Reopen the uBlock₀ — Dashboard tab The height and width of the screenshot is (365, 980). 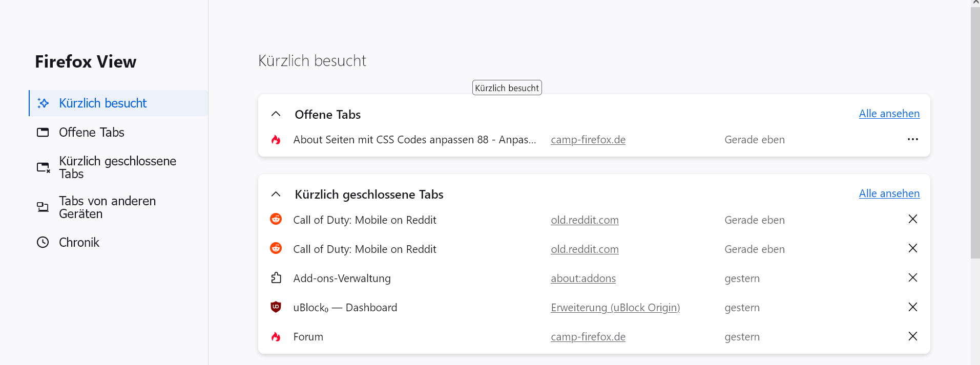pyautogui.click(x=345, y=308)
